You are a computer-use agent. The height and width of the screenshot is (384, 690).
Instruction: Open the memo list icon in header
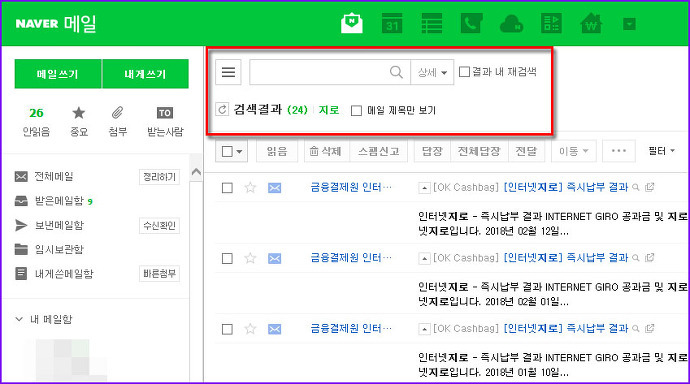pyautogui.click(x=432, y=23)
